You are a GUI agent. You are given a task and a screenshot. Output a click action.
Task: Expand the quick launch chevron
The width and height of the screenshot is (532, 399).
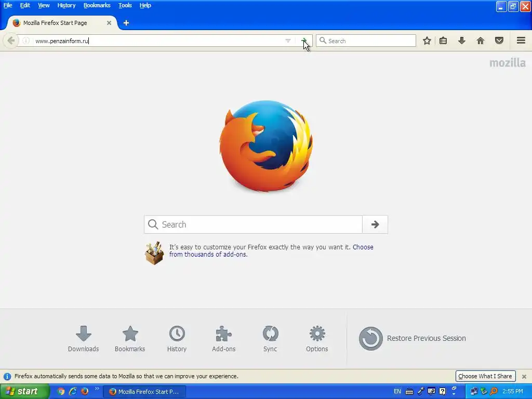click(x=97, y=389)
